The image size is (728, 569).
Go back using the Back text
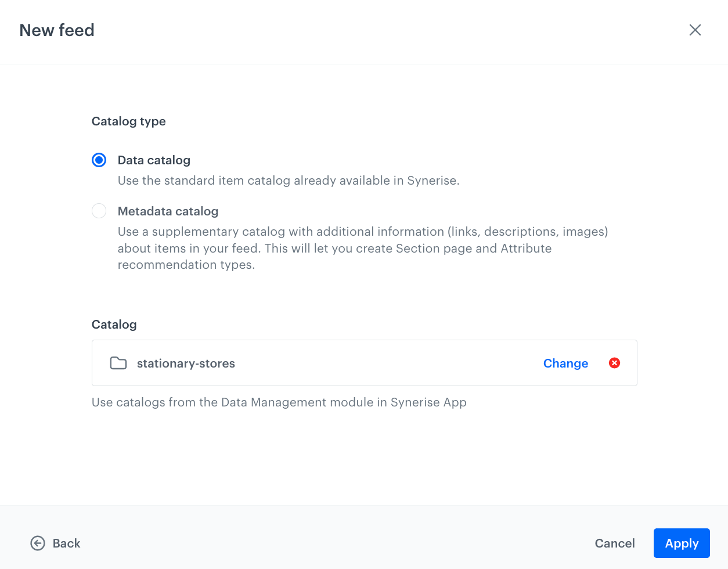(x=66, y=543)
